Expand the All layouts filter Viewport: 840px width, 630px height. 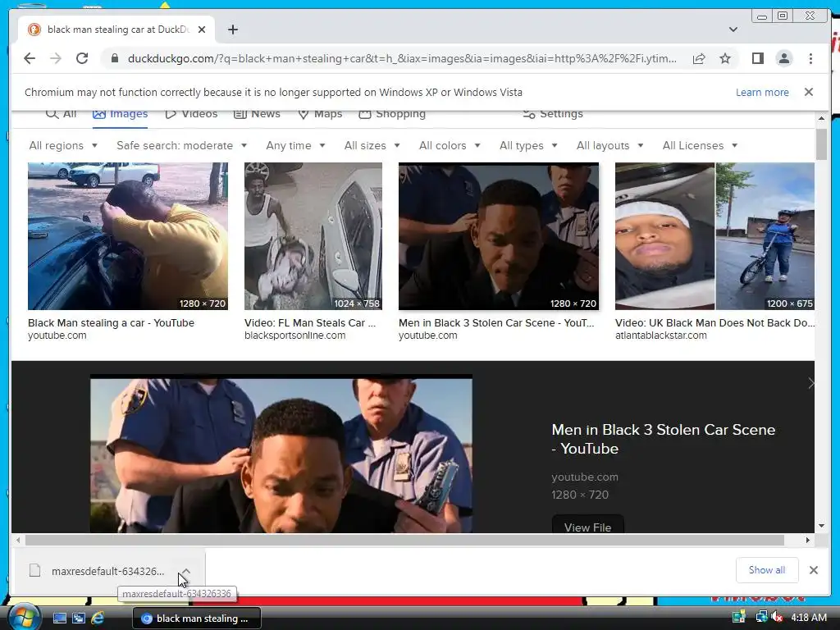(609, 145)
